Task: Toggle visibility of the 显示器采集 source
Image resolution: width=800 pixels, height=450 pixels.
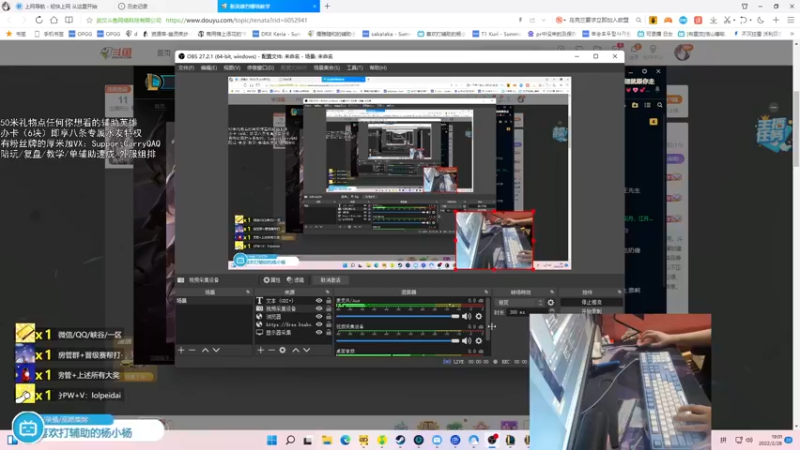Action: 319,332
